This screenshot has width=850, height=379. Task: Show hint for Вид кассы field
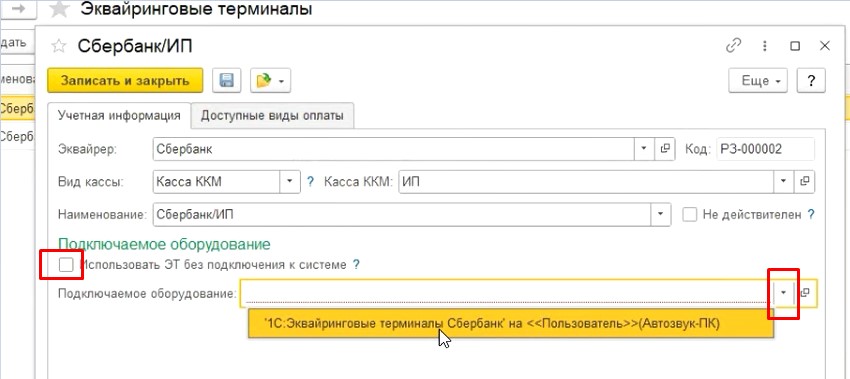click(311, 182)
